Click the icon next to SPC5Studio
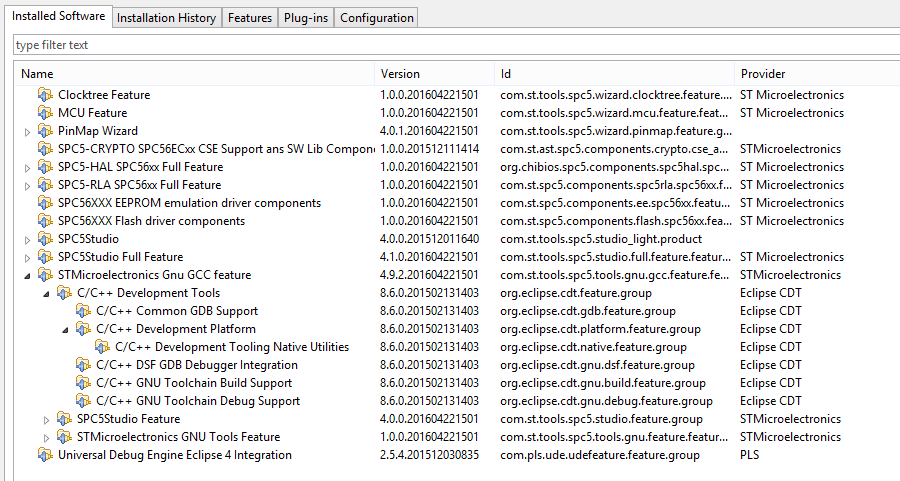The width and height of the screenshot is (900, 481). [45, 239]
